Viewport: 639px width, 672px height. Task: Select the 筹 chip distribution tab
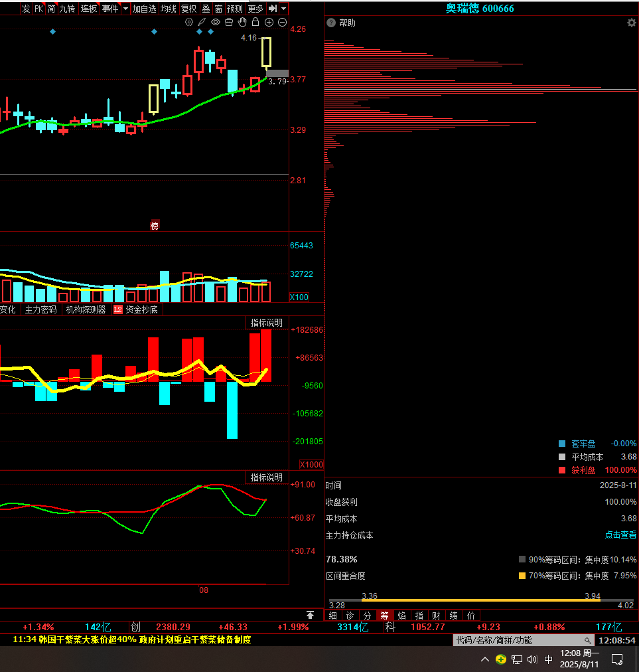pos(385,616)
